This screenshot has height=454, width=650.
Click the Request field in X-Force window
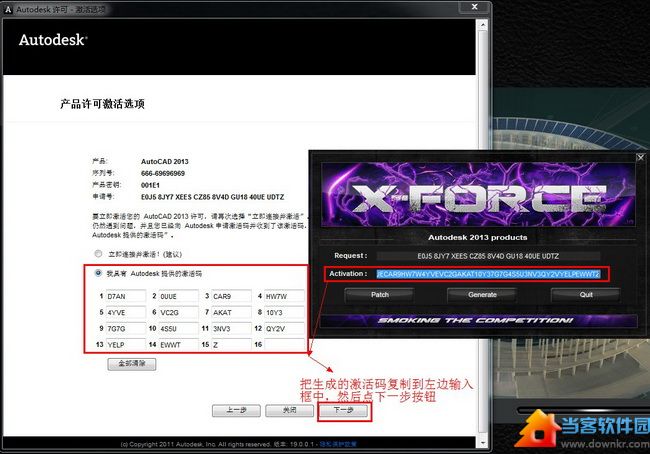[x=488, y=256]
